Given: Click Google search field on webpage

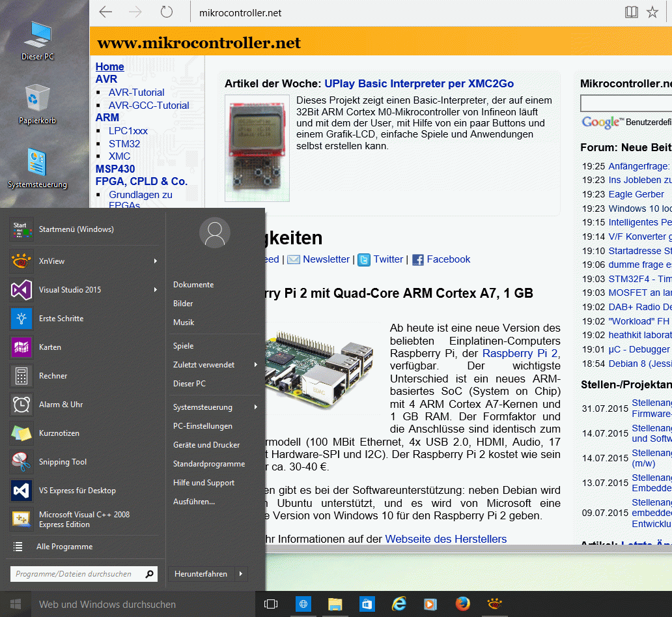Looking at the screenshot, I should [x=626, y=104].
